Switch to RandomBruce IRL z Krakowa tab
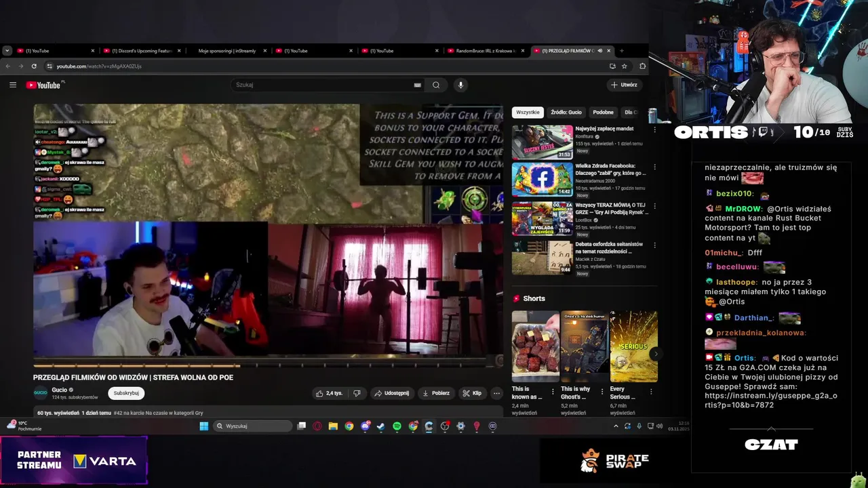The width and height of the screenshot is (868, 488). 485,50
